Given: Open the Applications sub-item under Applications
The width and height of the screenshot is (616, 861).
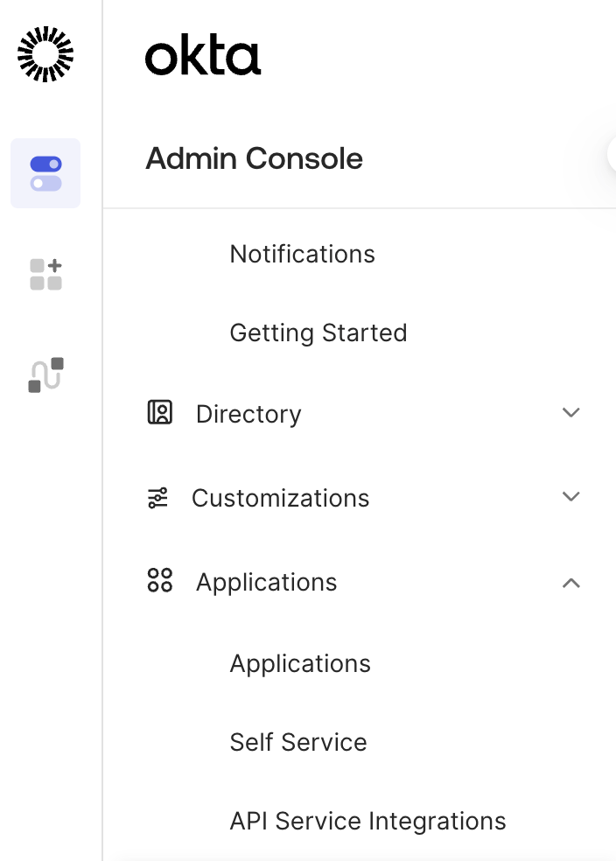Looking at the screenshot, I should [x=300, y=664].
